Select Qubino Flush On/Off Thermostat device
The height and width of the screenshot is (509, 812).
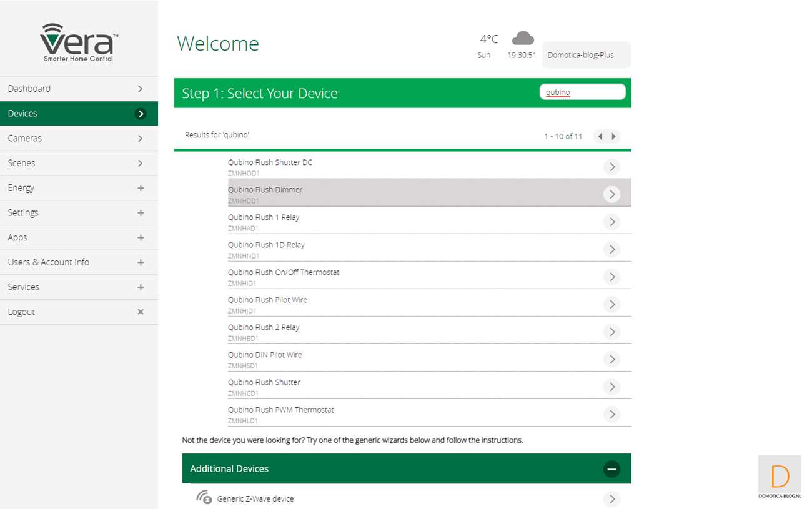(429, 275)
